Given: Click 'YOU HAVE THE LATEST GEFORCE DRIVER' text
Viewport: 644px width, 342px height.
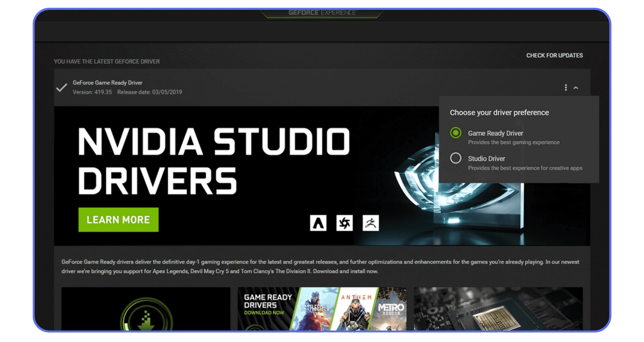Looking at the screenshot, I should (107, 61).
